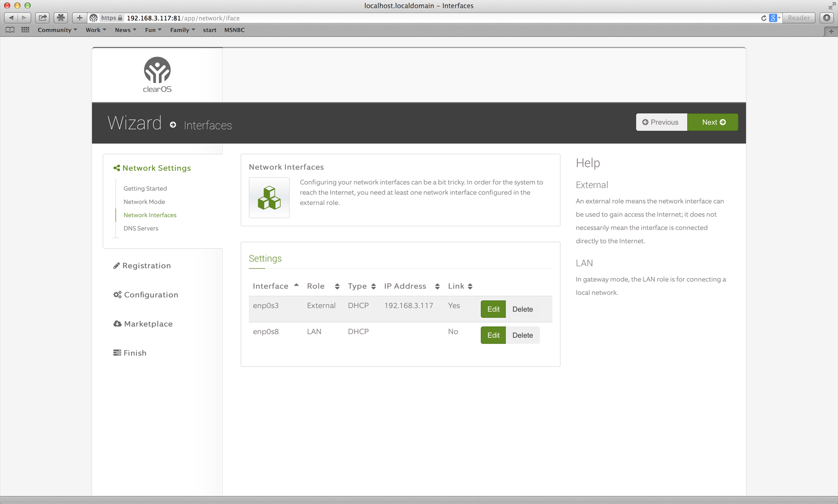Open the Network Settings section

152,168
